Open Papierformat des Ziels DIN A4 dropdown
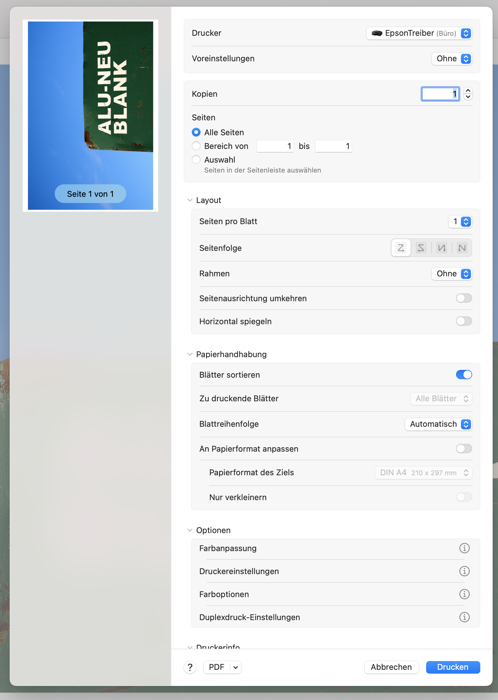The width and height of the screenshot is (498, 700). (x=423, y=473)
